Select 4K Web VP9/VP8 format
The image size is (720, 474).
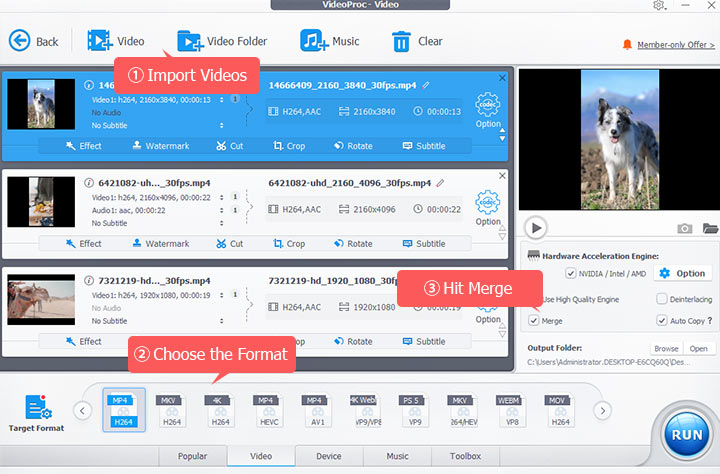click(366, 410)
